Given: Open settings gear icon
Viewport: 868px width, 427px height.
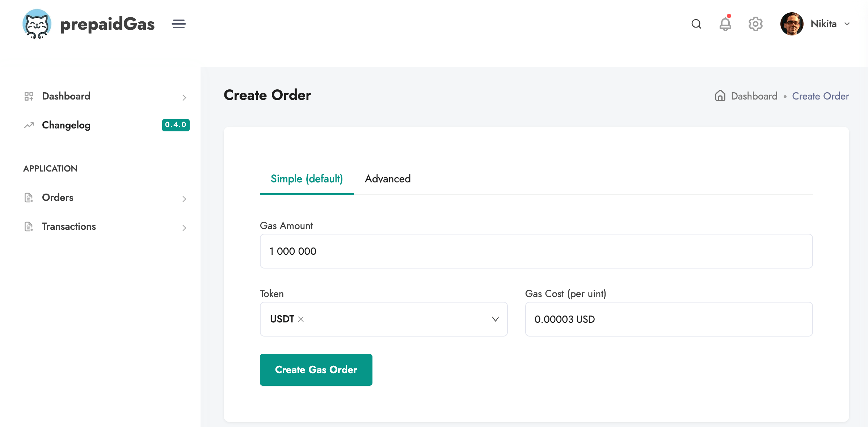Looking at the screenshot, I should coord(755,24).
